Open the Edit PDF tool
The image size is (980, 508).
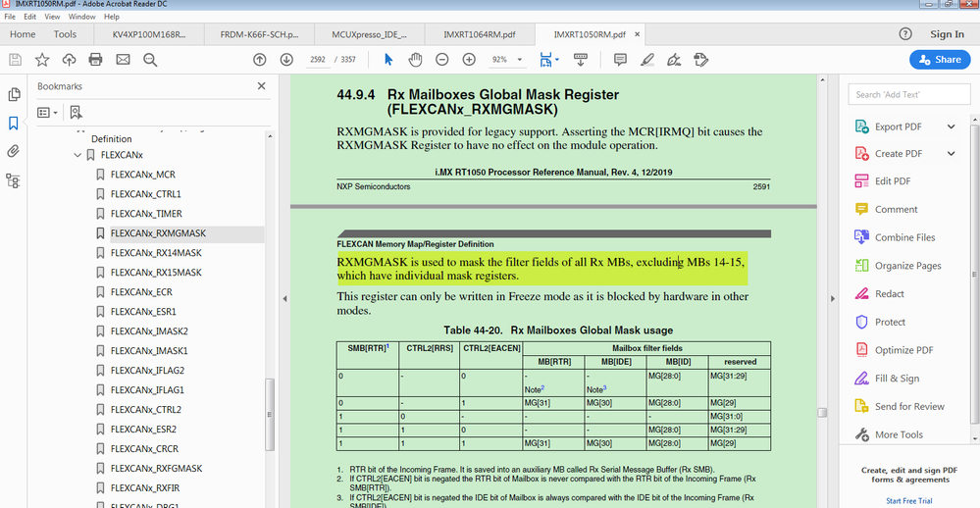coord(893,181)
